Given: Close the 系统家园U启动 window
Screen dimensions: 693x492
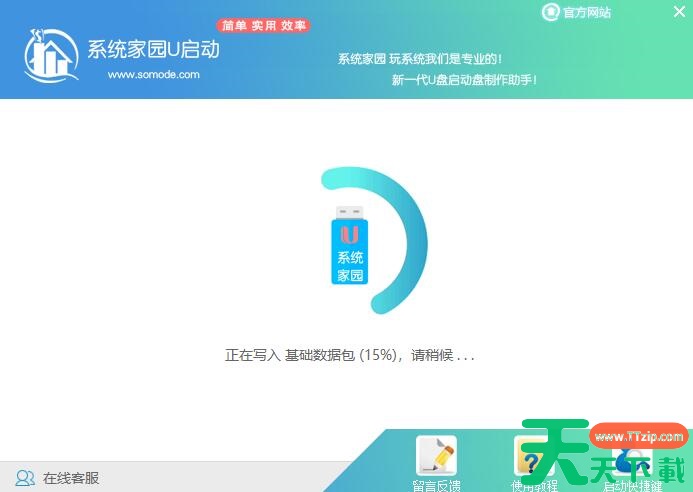Looking at the screenshot, I should tap(679, 11).
